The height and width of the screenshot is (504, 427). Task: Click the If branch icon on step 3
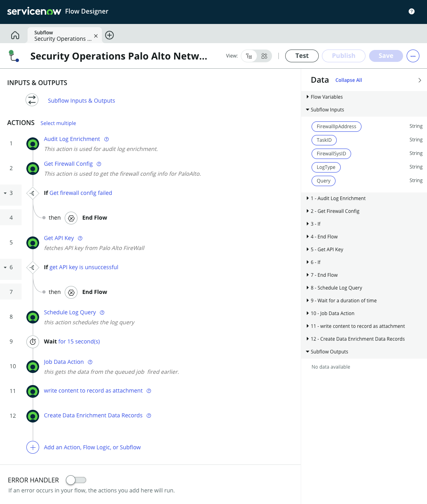32,193
